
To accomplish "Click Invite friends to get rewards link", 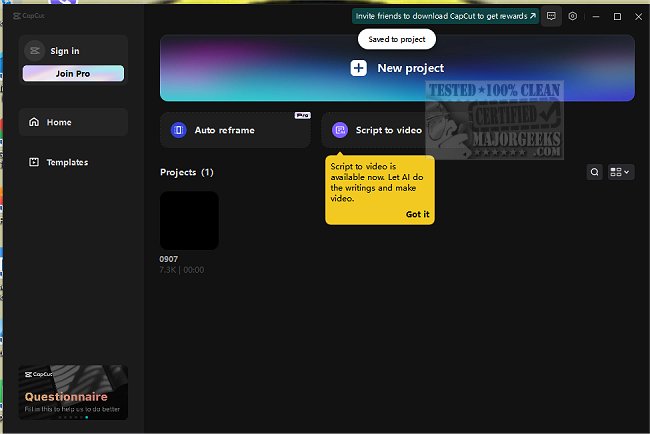I will pyautogui.click(x=445, y=16).
